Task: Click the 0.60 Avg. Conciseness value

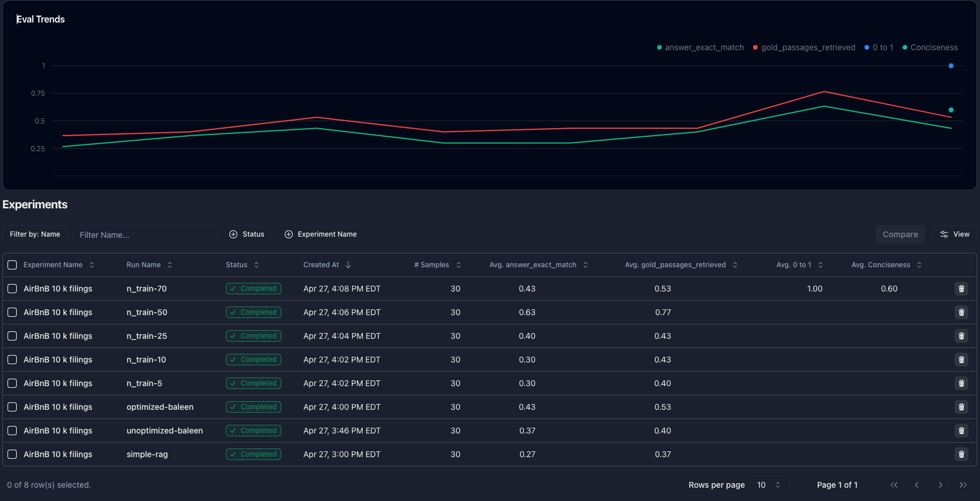Action: [x=889, y=289]
